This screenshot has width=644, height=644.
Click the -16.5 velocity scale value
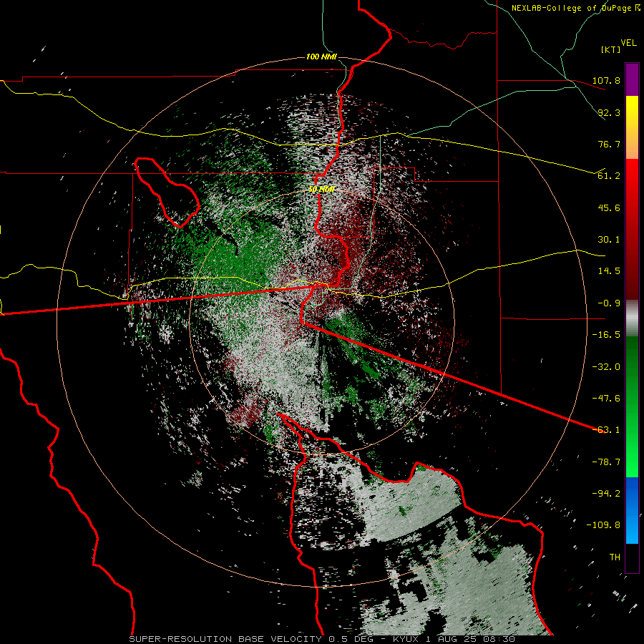click(606, 335)
